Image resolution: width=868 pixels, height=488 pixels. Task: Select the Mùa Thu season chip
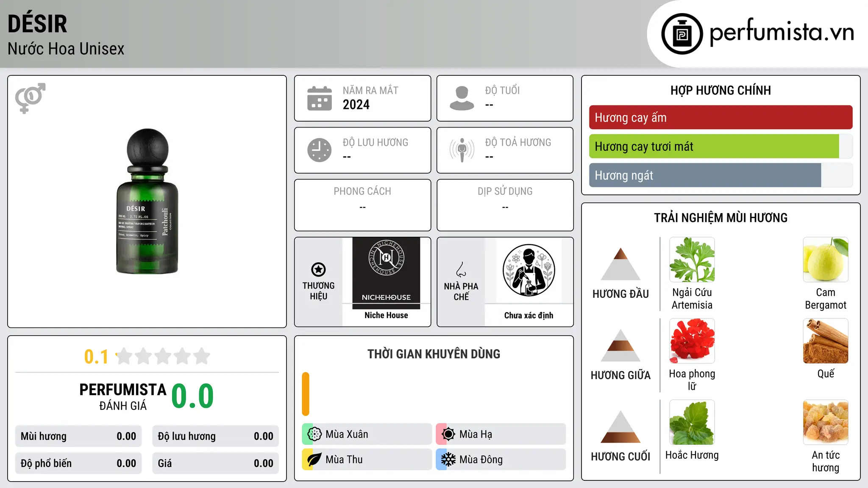[x=367, y=460]
